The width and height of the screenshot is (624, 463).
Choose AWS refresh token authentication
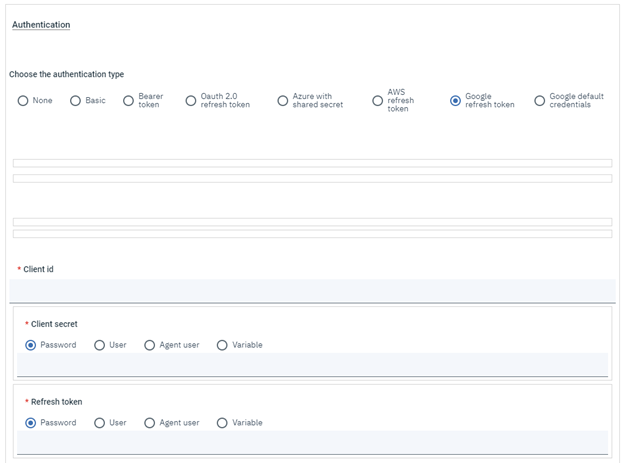(x=378, y=101)
